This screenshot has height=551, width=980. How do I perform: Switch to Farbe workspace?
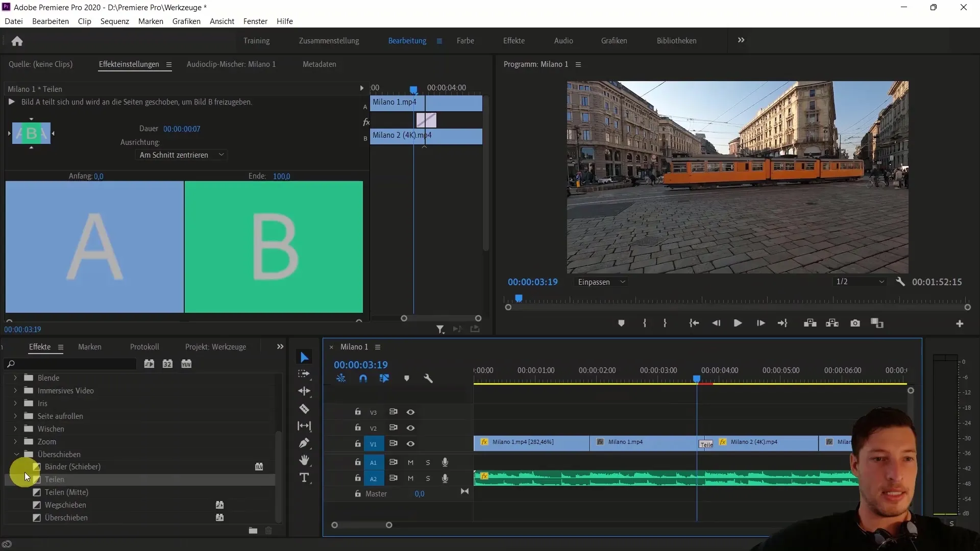click(x=465, y=41)
